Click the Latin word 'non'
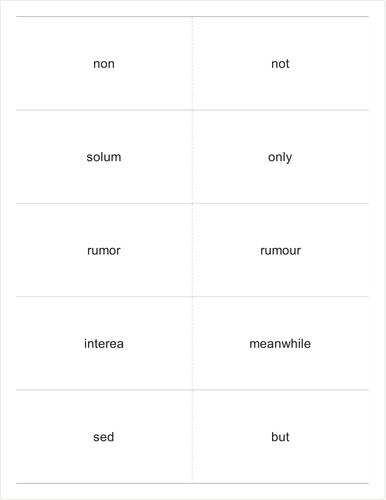The image size is (386, 500). click(104, 64)
